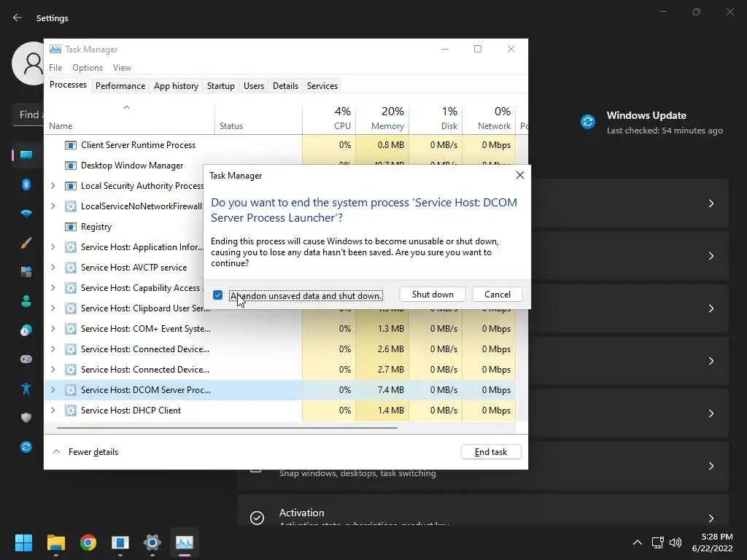The image size is (747, 560).
Task: Expand Service Host: Application Information row
Action: (x=53, y=247)
